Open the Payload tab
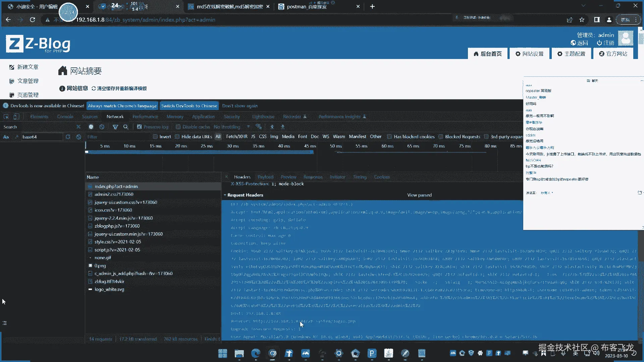The image size is (644, 362). tap(265, 177)
